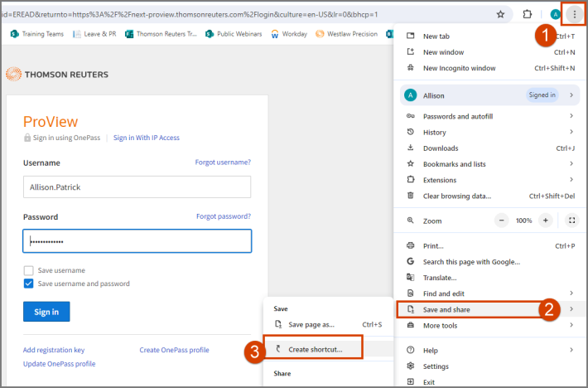The image size is (588, 388).
Task: Click the profile avatar in the toolbar
Action: pos(555,14)
